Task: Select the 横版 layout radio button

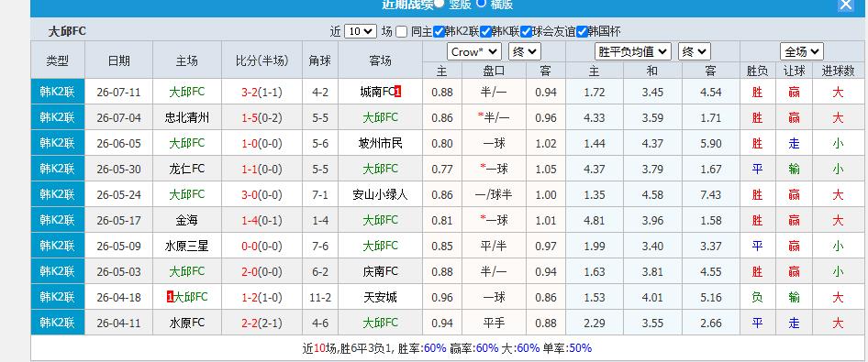Action: (481, 4)
